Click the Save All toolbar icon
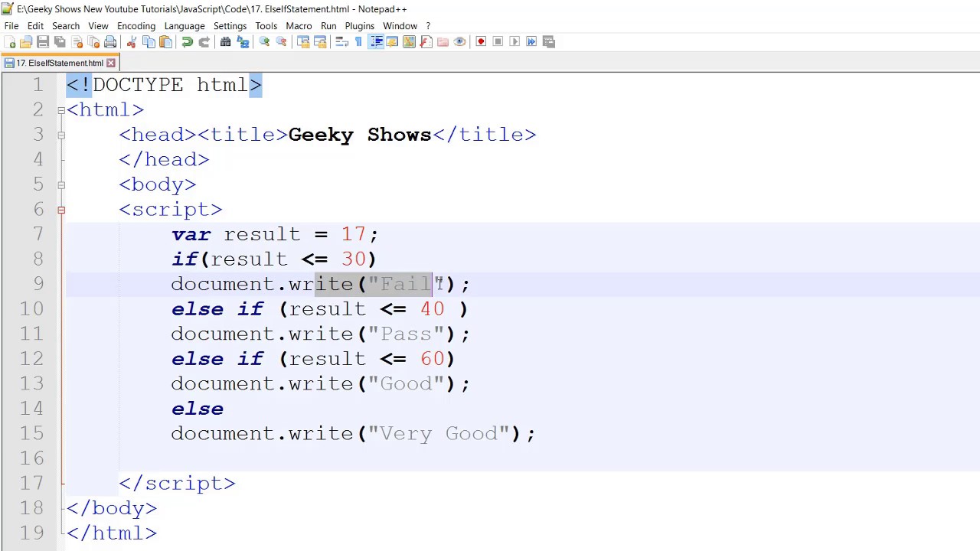This screenshot has width=980, height=551. point(59,41)
